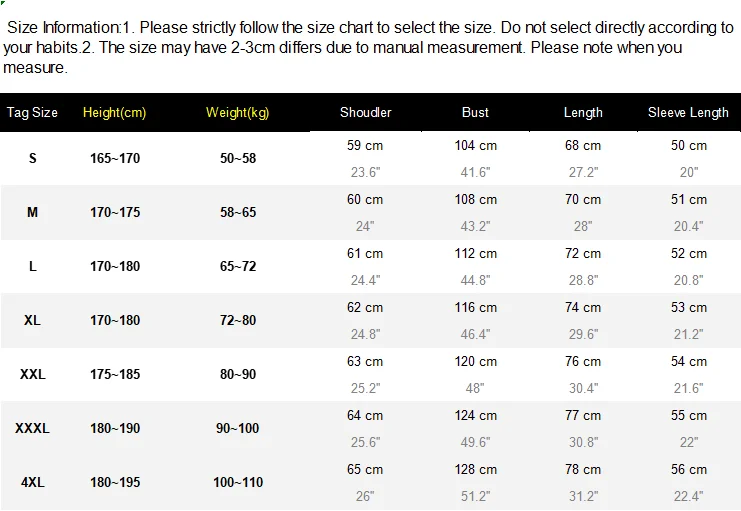Select the 58~65 weight cell

coord(238,212)
